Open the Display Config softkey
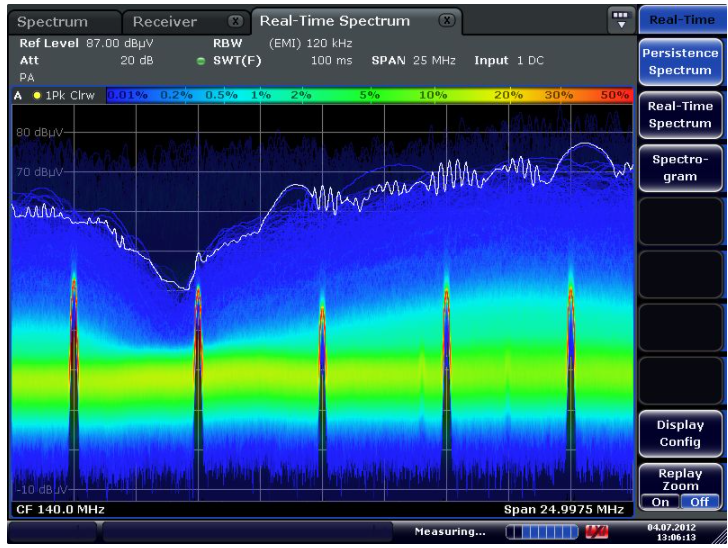The height and width of the screenshot is (548, 728). coord(680,433)
